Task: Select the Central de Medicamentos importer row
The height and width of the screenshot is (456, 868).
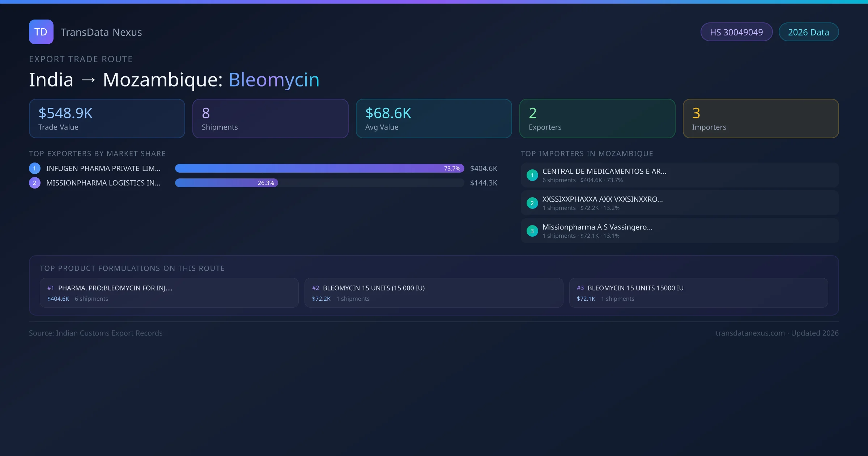Action: [679, 175]
